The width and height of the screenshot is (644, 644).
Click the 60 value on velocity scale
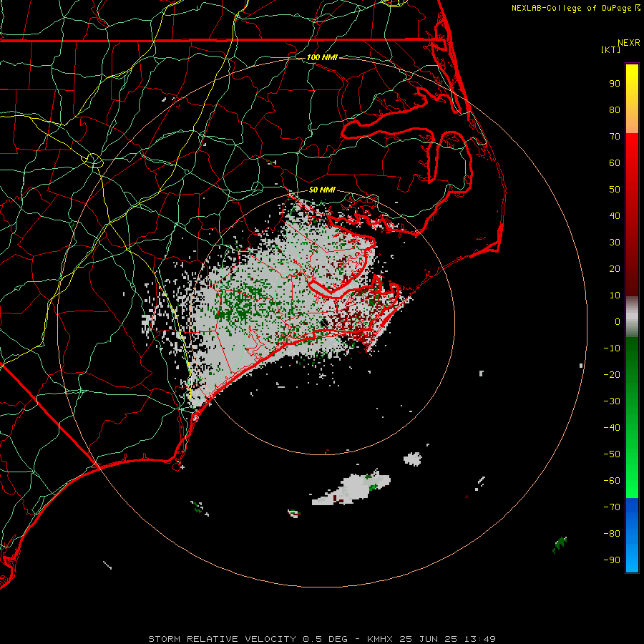coord(615,162)
